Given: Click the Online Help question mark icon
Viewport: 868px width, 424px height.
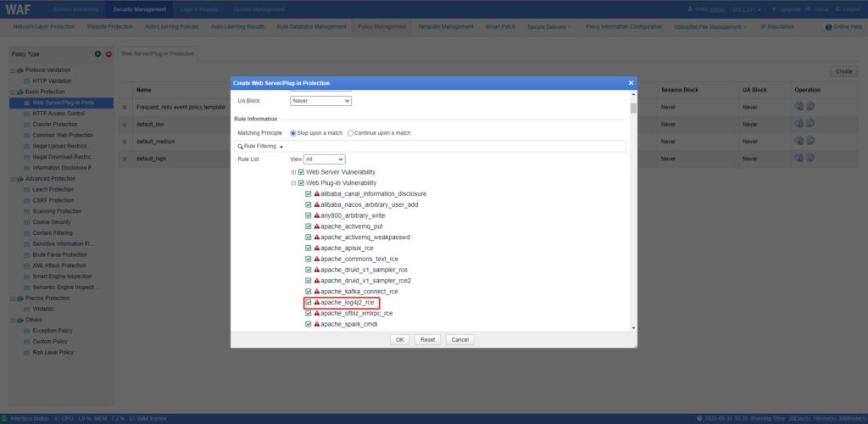Looking at the screenshot, I should click(829, 27).
